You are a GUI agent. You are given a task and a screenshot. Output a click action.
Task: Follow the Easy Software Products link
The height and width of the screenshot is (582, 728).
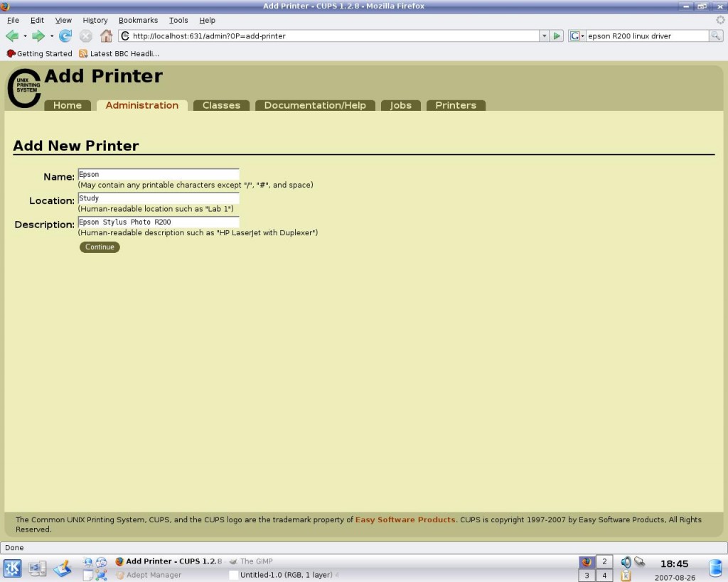pyautogui.click(x=405, y=519)
